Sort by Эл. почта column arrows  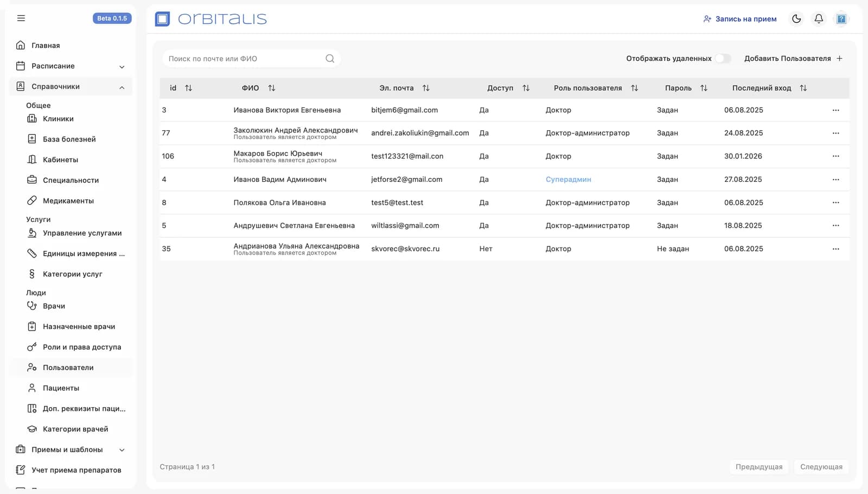tap(426, 88)
